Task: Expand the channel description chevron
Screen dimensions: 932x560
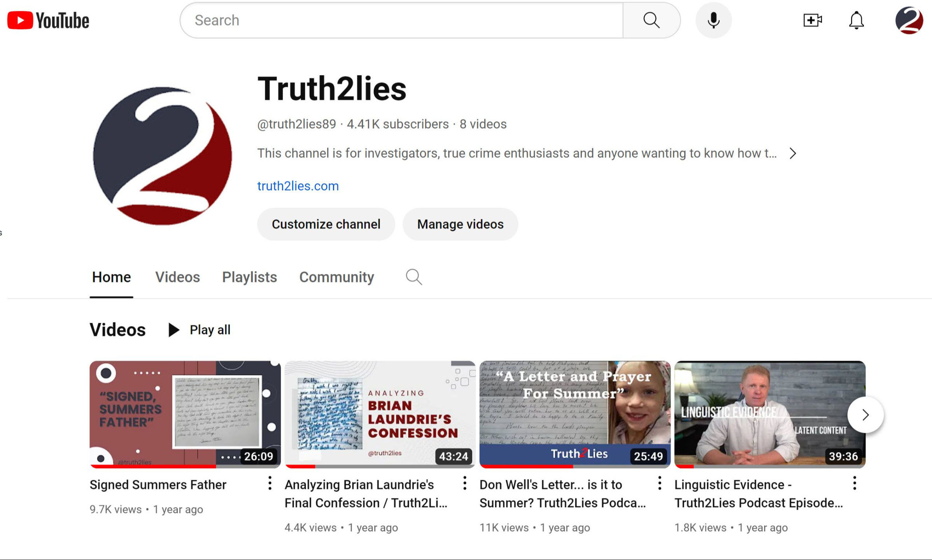Action: pos(792,154)
